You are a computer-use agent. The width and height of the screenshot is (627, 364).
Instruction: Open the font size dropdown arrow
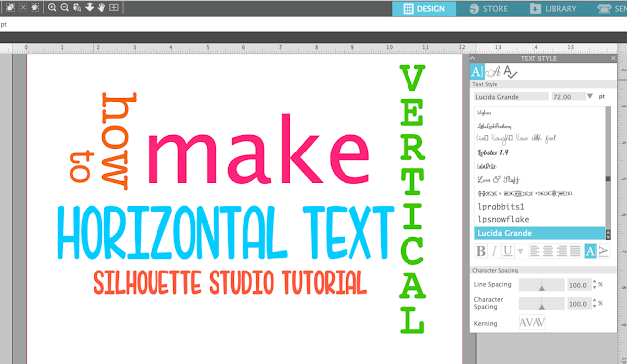(x=589, y=96)
